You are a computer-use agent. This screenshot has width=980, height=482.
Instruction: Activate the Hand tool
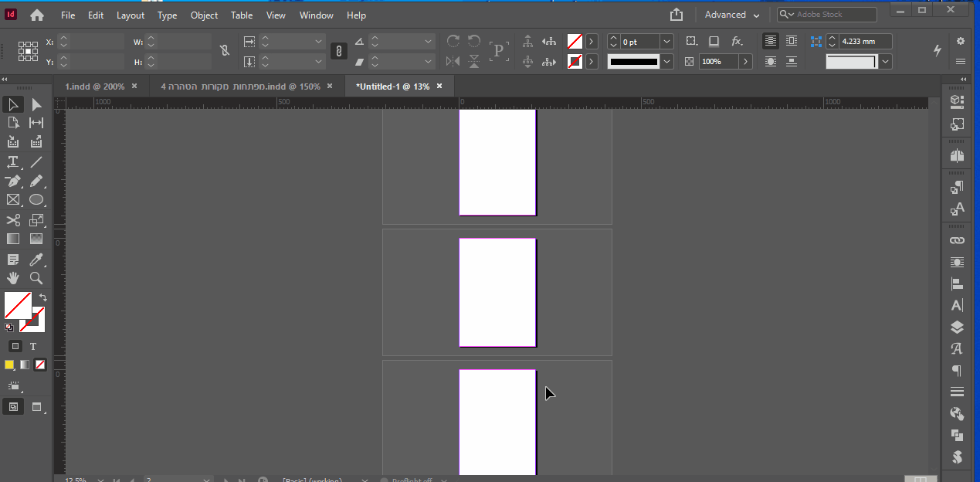(13, 278)
